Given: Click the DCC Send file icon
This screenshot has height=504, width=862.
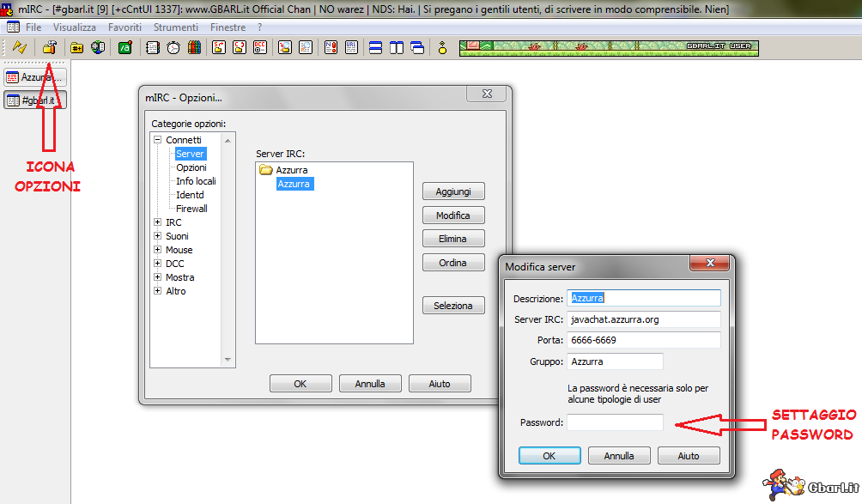Looking at the screenshot, I should (219, 48).
